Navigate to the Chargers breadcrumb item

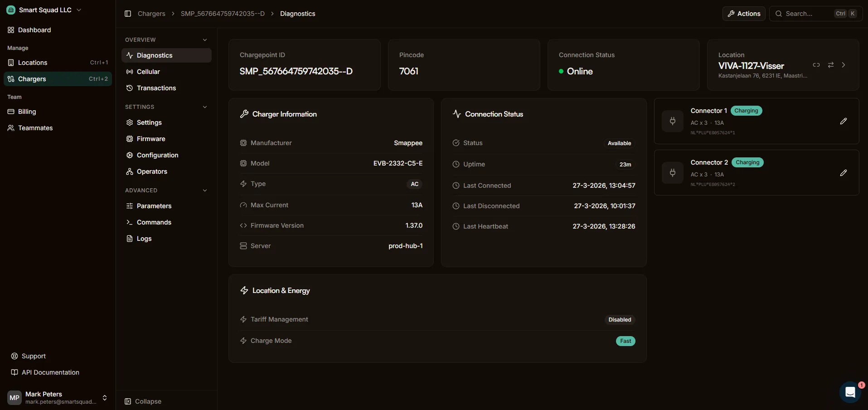[x=150, y=13]
